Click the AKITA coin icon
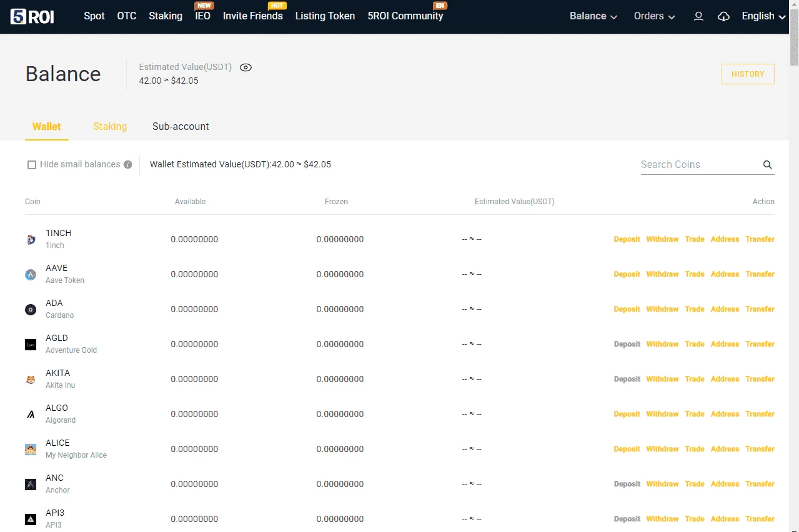 pyautogui.click(x=31, y=379)
